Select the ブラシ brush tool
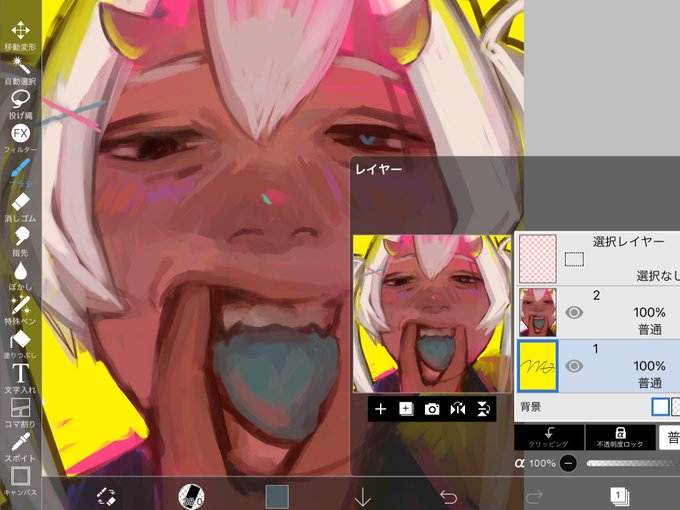Image resolution: width=680 pixels, height=510 pixels. coord(20,173)
